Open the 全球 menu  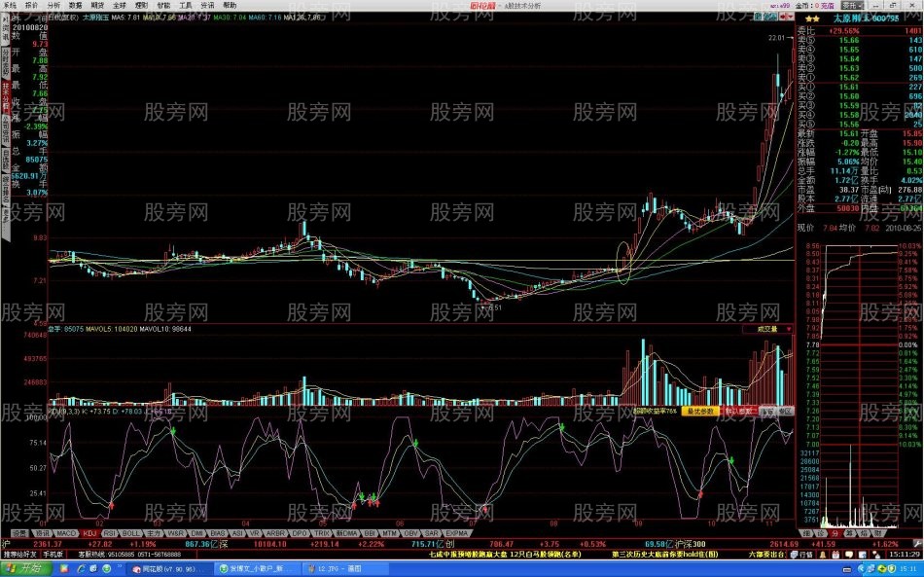120,5
